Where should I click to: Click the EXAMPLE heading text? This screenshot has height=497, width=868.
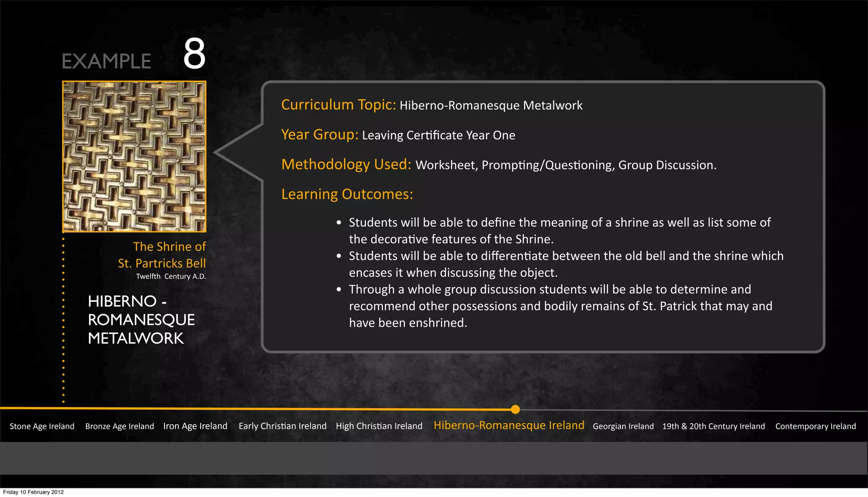pyautogui.click(x=106, y=61)
